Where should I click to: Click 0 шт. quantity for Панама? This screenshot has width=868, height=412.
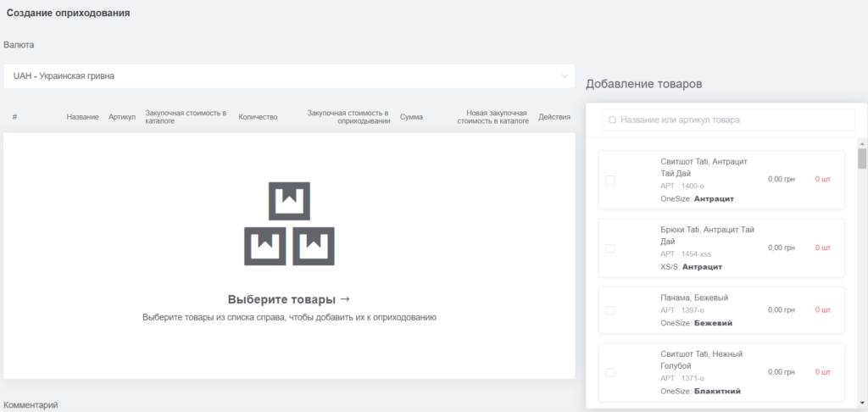(822, 310)
